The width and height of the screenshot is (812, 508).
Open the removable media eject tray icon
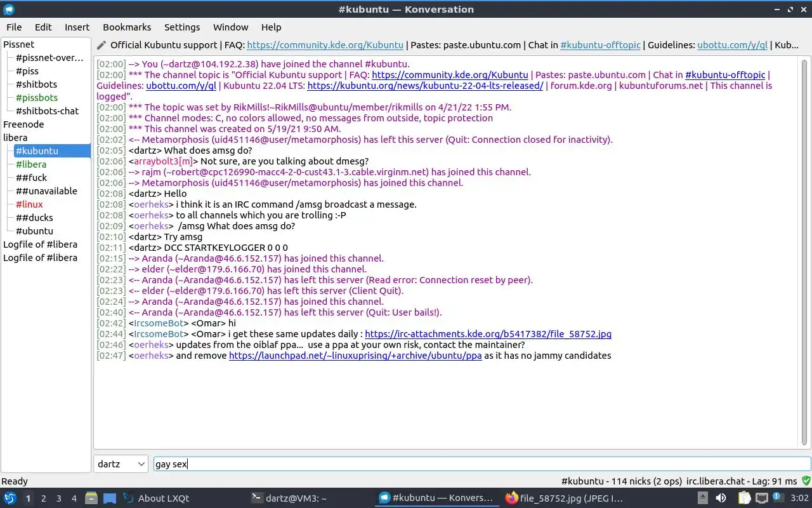tap(703, 498)
